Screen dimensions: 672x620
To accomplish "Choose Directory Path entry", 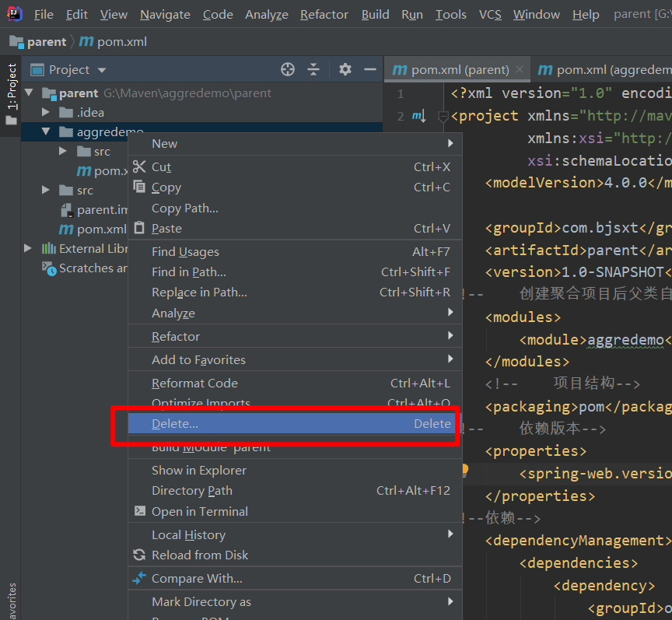I will pyautogui.click(x=295, y=490).
